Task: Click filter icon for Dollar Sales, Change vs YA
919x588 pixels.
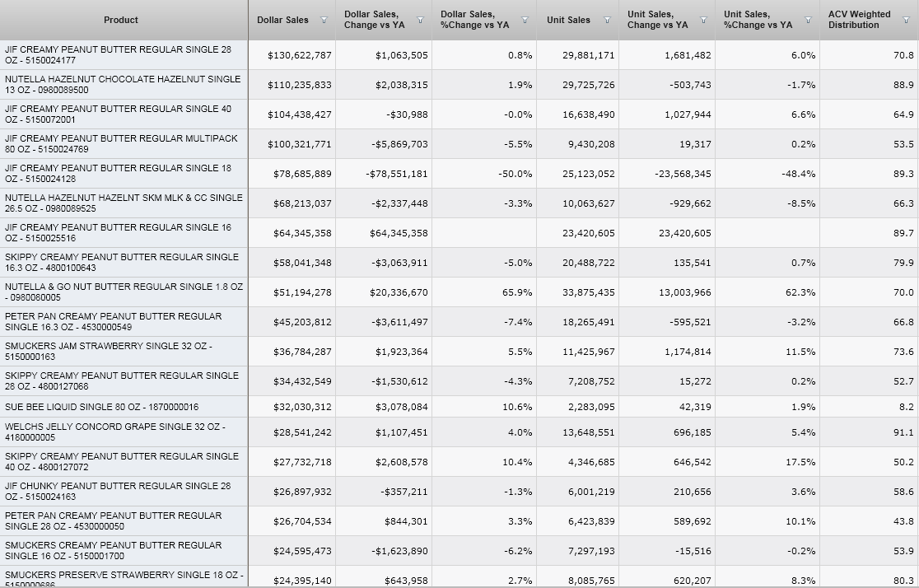Action: tap(421, 20)
